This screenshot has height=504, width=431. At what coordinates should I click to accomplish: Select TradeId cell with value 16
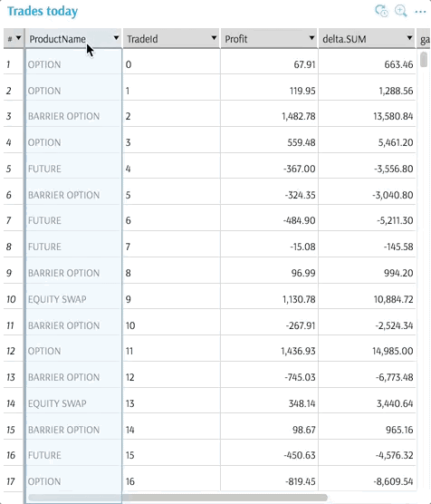pyautogui.click(x=171, y=481)
